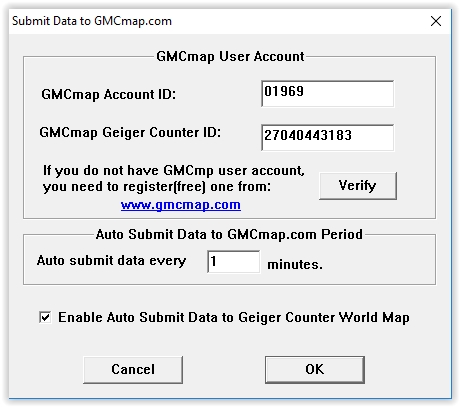Screen dimensions: 460x407
Task: Click the GMCmap Geiger Counter ID label
Action: click(x=130, y=133)
